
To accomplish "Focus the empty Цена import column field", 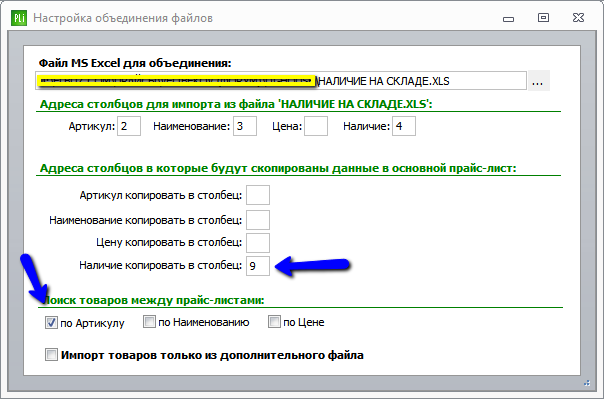I will pyautogui.click(x=316, y=126).
